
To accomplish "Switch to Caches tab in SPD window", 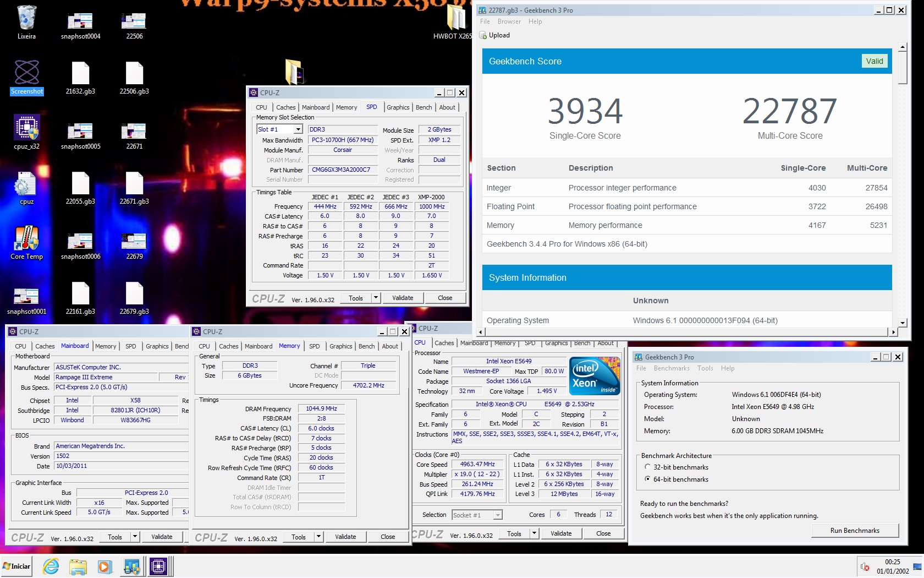I will coord(285,107).
